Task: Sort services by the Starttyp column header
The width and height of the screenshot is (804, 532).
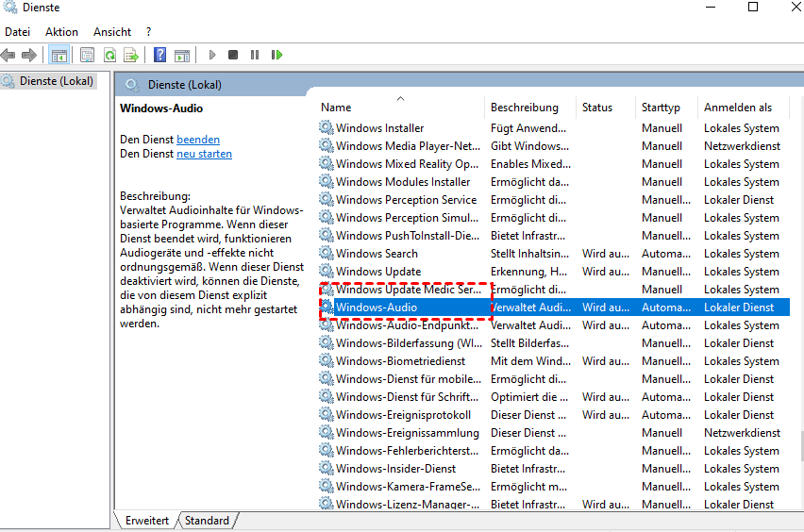Action: (x=661, y=108)
